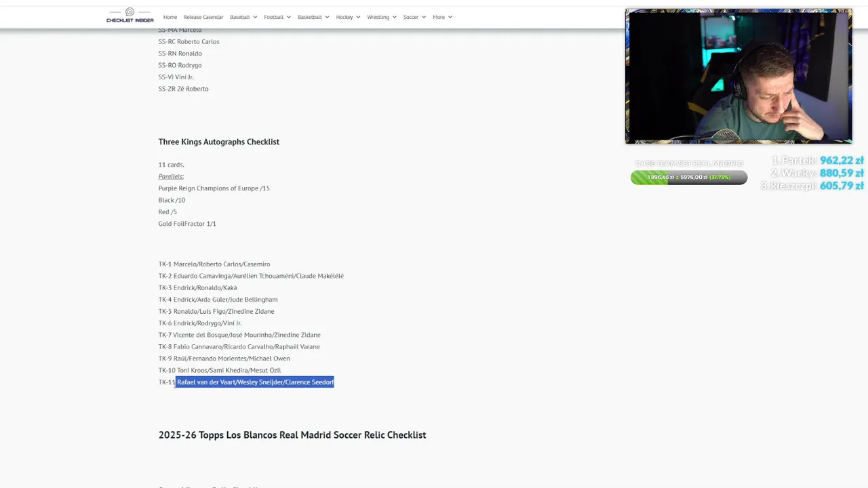Expand the Basketball dropdown chevron
Image resolution: width=868 pixels, height=488 pixels.
(x=327, y=17)
